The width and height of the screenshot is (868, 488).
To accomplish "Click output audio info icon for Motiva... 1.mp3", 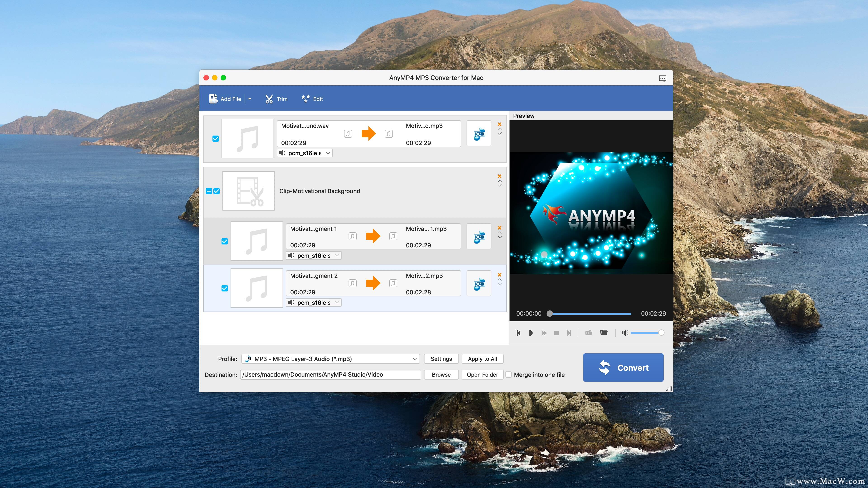I will pos(393,236).
